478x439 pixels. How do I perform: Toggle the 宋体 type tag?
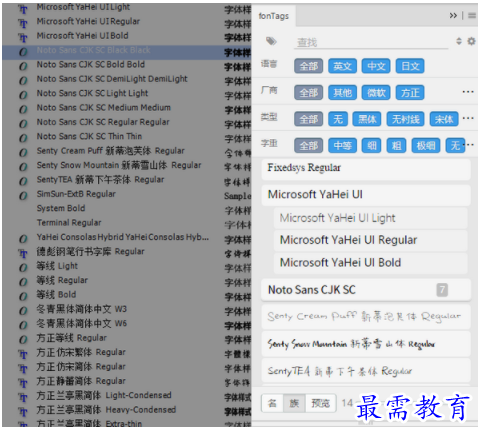point(444,119)
